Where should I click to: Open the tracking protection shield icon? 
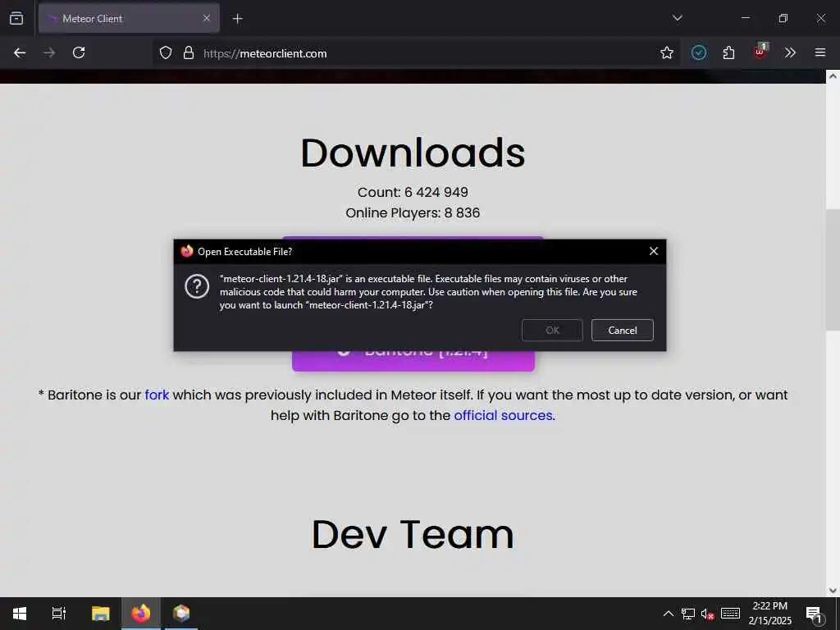coord(166,52)
